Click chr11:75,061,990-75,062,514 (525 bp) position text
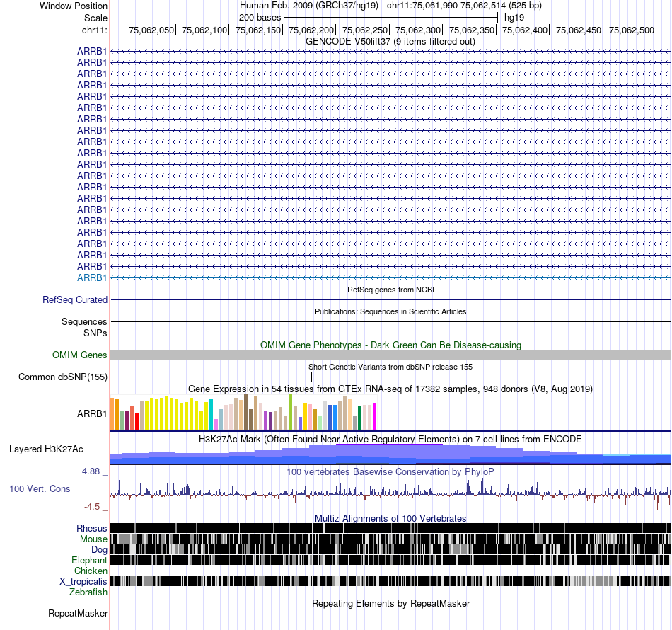Viewport: 672px width, 630px height. coord(464,6)
